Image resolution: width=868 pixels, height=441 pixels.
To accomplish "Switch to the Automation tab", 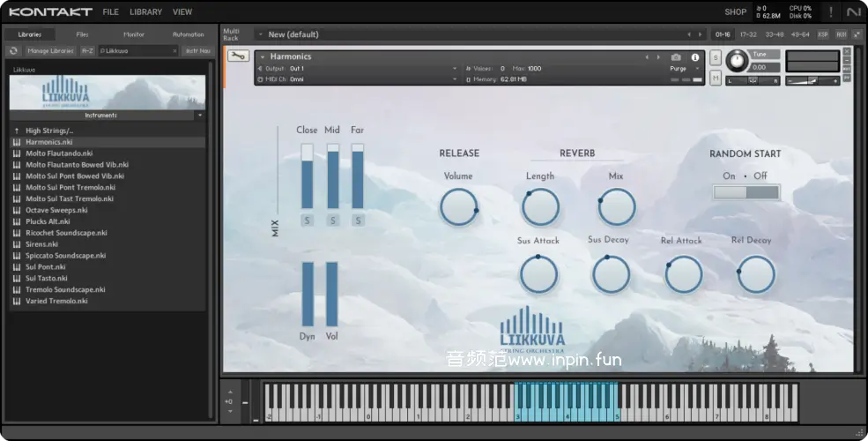I will [188, 34].
